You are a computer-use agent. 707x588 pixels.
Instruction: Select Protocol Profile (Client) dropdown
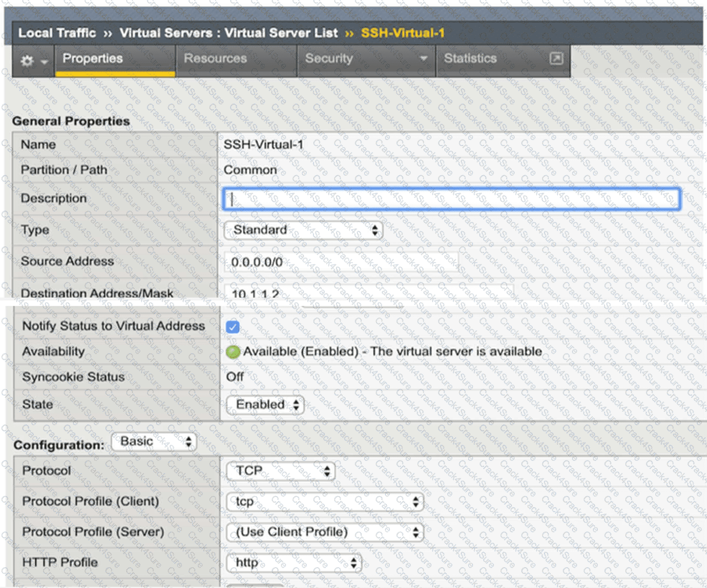tap(325, 502)
